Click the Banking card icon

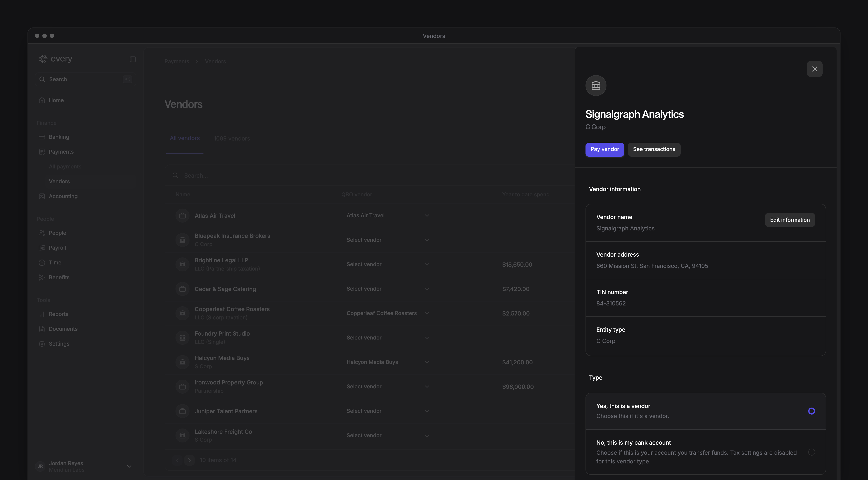tap(42, 137)
